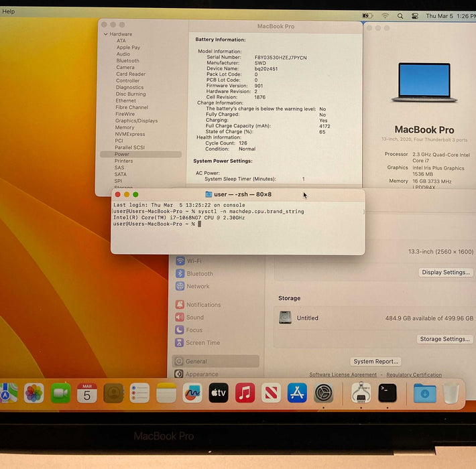Open Calendar showing Mar 5
Image resolution: width=476 pixels, height=469 pixels.
(x=87, y=393)
